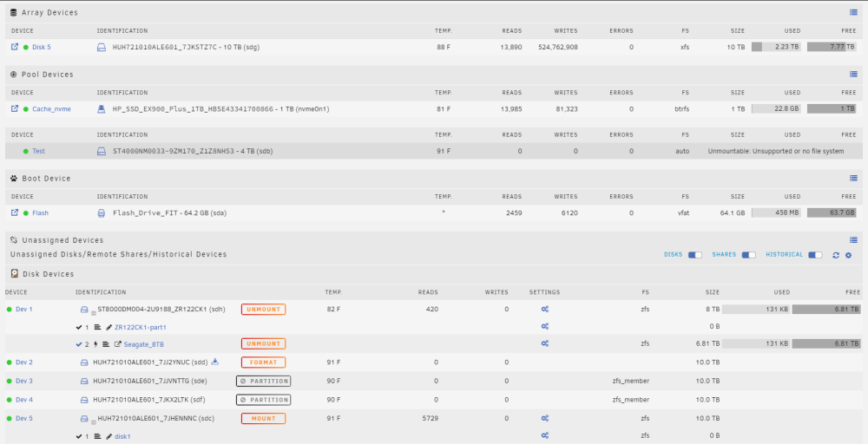Viewport: 868px width, 444px height.
Task: Open settings gears for ZR122CK1-part1
Action: coord(545,327)
